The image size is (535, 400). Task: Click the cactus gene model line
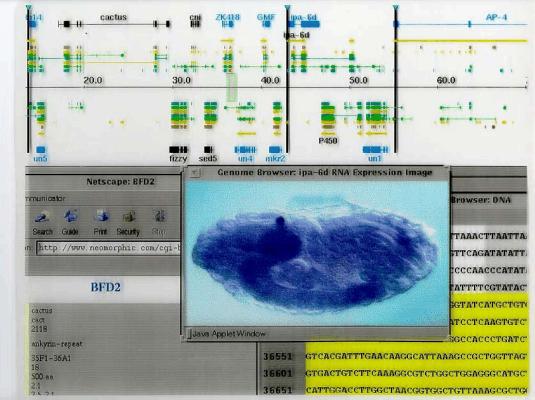coord(114,24)
